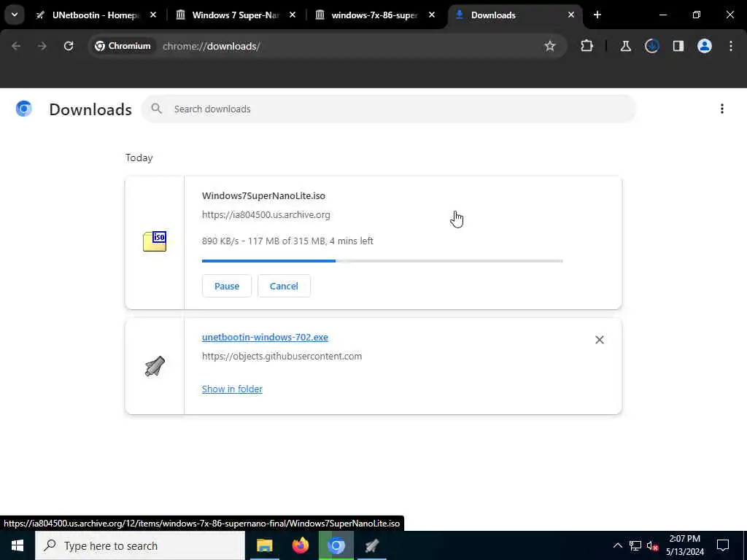This screenshot has width=747, height=560.
Task: Close the Windows 7 Super-Nano tab
Action: (x=293, y=15)
